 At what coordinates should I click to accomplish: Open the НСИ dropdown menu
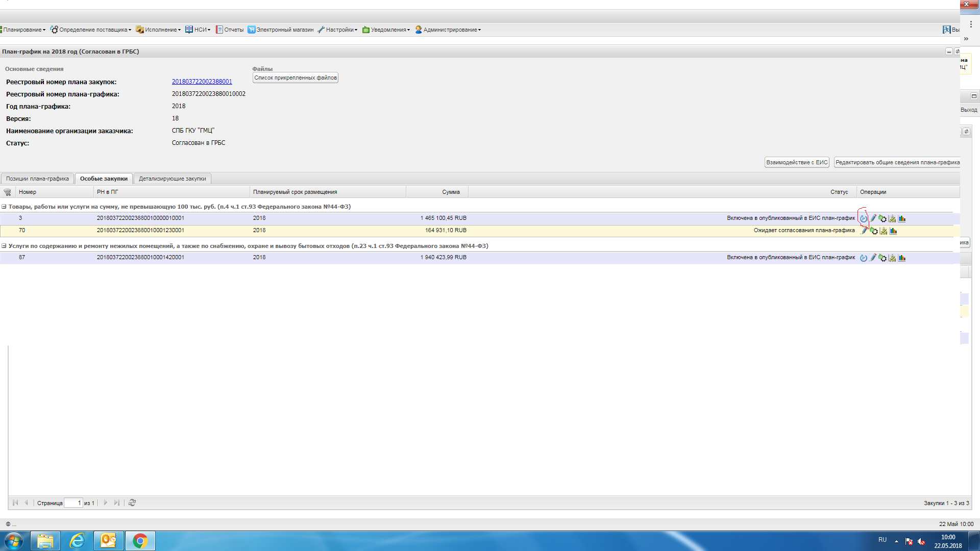pyautogui.click(x=198, y=30)
